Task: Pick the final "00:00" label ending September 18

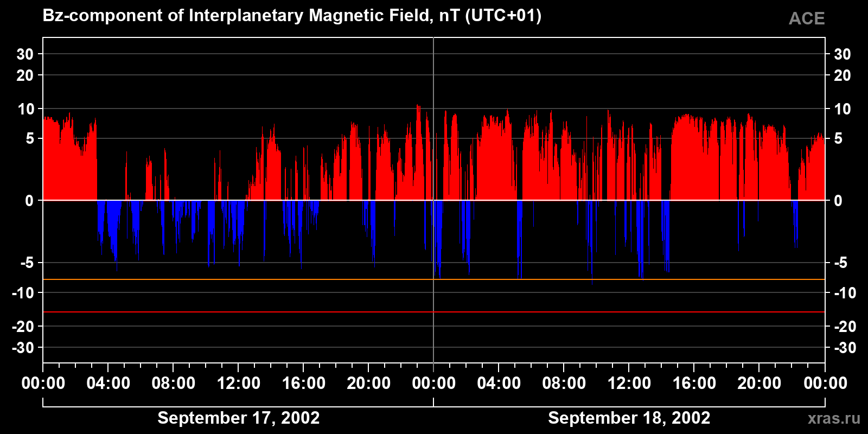Action: [825, 383]
